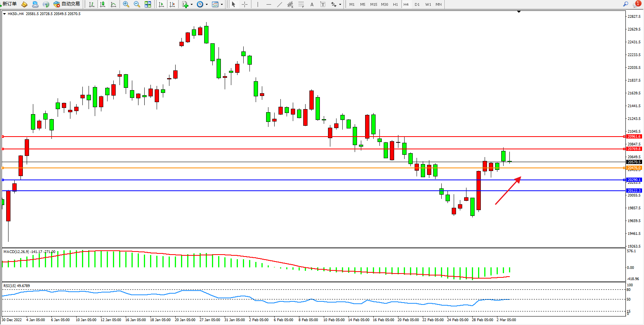This screenshot has height=325, width=644.
Task: Switch chart to candlestick mode
Action: point(102,4)
